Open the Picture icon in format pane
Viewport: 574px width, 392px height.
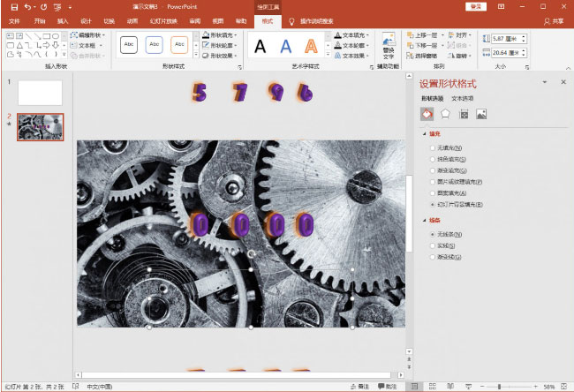tap(481, 114)
